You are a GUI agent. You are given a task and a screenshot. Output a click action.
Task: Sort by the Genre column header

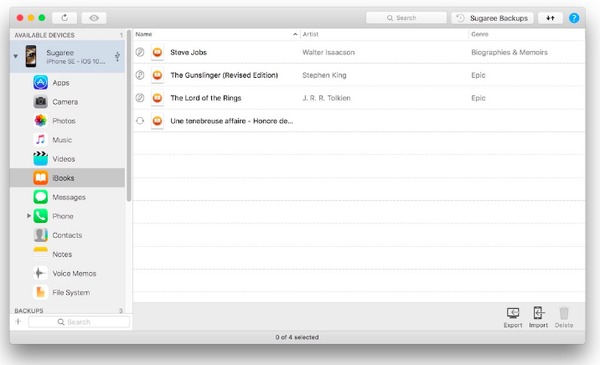click(527, 34)
